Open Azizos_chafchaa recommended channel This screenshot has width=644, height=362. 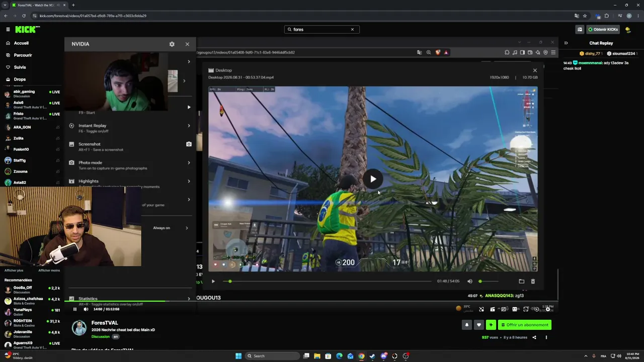(x=32, y=301)
